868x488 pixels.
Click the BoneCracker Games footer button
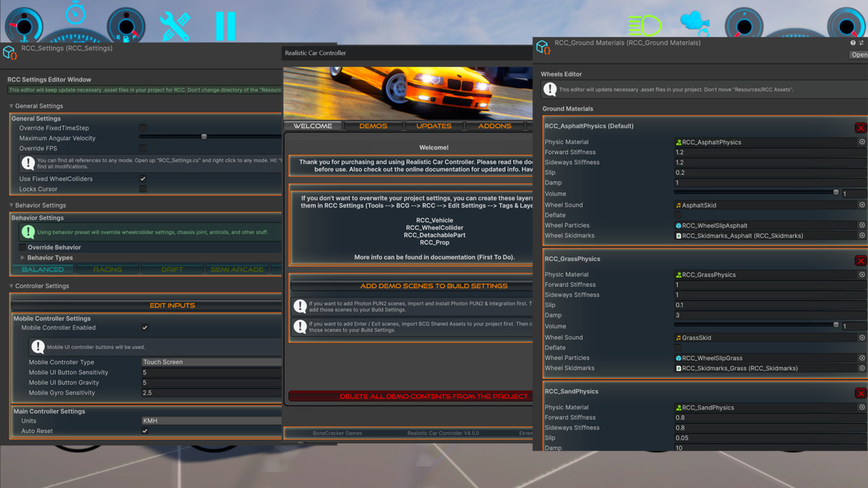[337, 434]
